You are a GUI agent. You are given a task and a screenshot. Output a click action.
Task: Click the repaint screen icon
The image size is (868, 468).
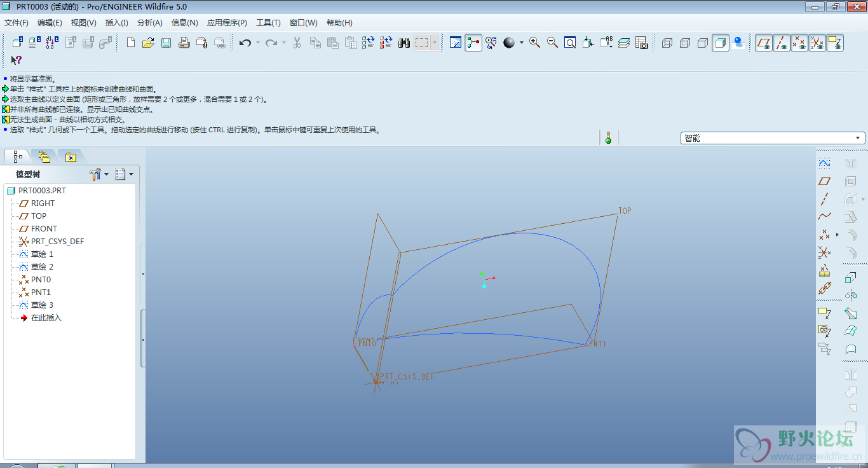point(456,43)
